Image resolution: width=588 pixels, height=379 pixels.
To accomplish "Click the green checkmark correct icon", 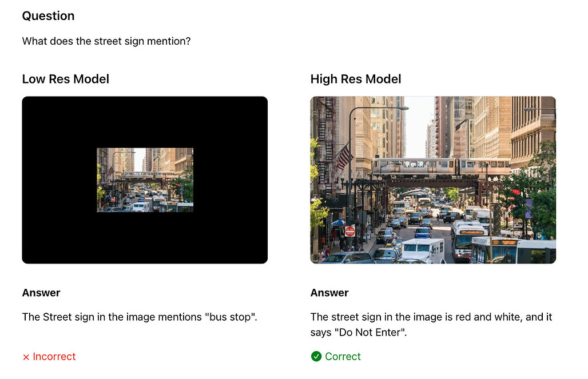I will [316, 356].
